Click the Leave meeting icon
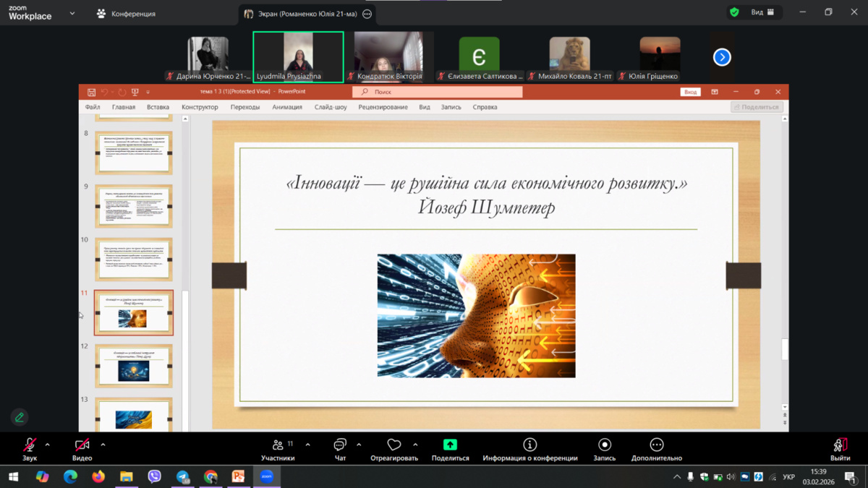Viewport: 868px width, 488px height. click(x=840, y=445)
